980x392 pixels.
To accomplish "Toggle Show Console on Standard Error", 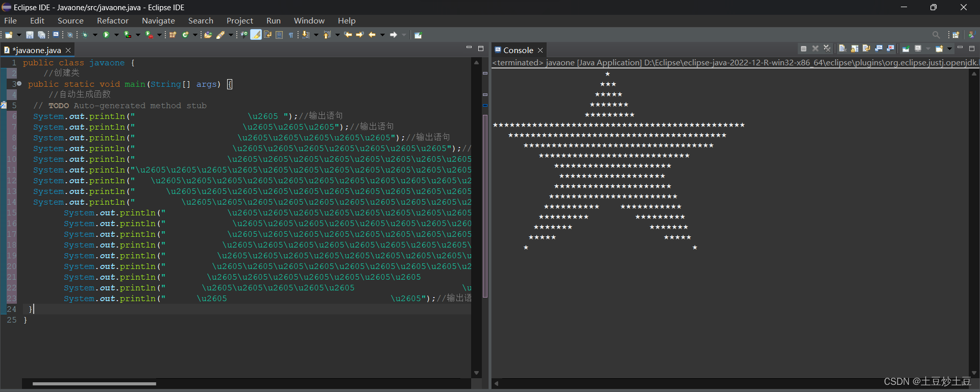I will pyautogui.click(x=891, y=48).
